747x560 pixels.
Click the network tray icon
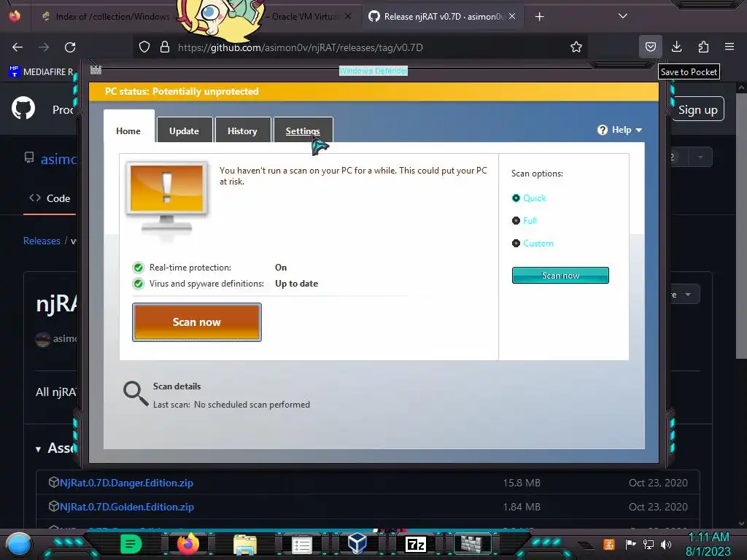click(649, 544)
